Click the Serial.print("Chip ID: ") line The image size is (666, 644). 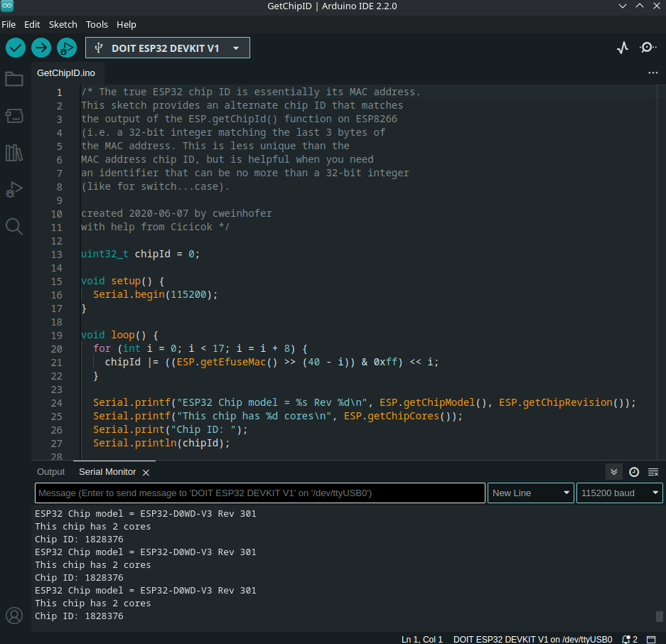point(171,429)
